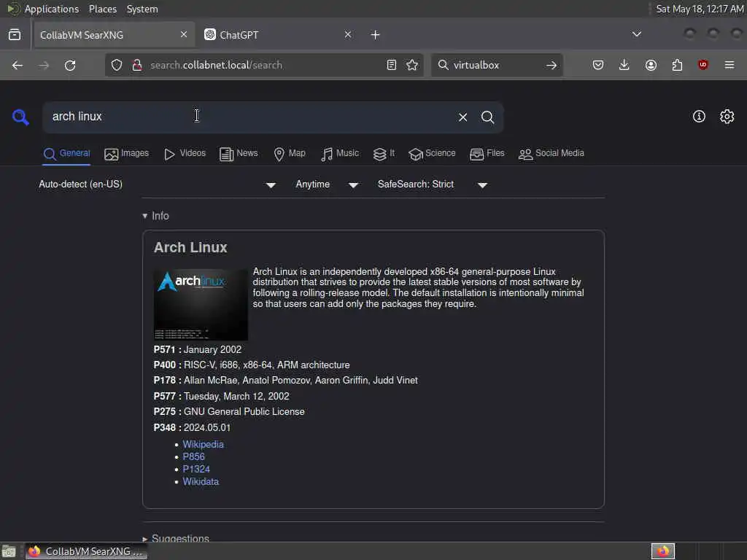The width and height of the screenshot is (747, 560).
Task: Open extensions puzzle icon
Action: coord(677,65)
